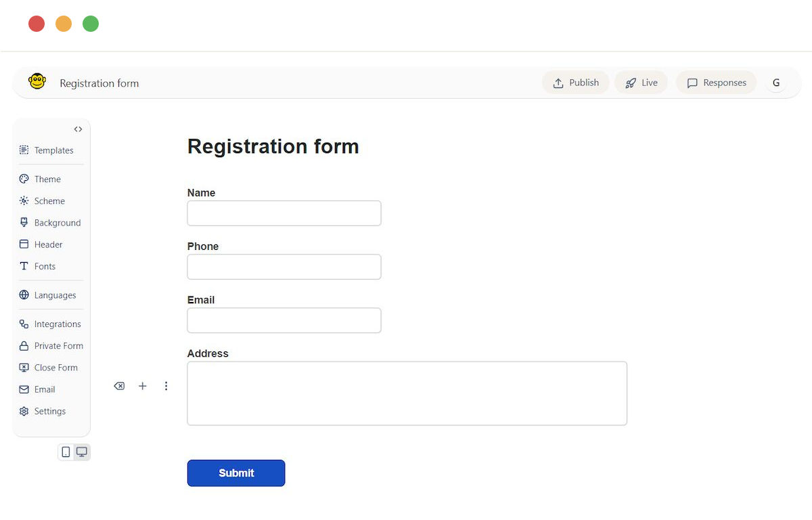
Task: Open the Settings gear option
Action: click(43, 411)
